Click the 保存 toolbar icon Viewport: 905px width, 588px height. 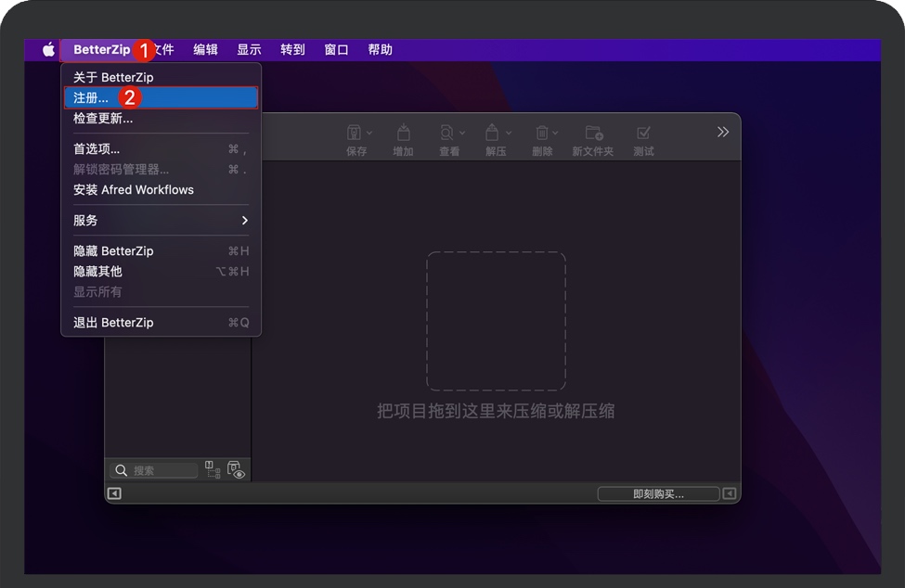[x=354, y=134]
